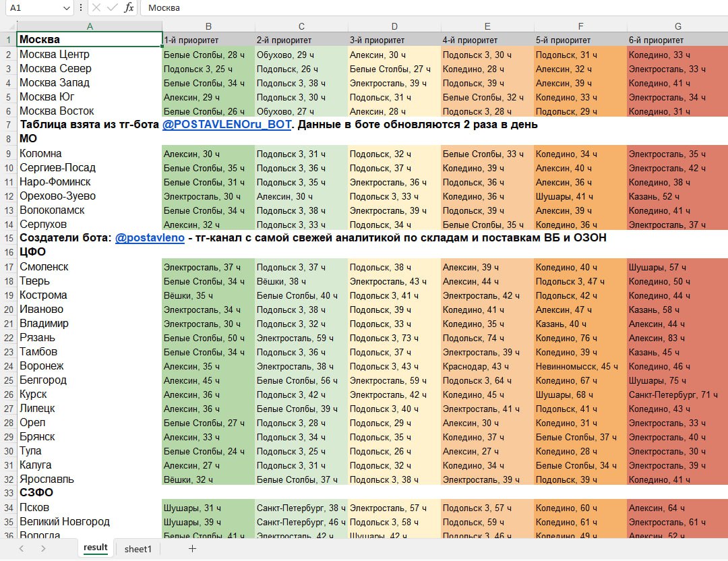The image size is (728, 561).
Task: Select the green cell Белые Столбы, 28 ч in row 2
Action: [x=208, y=55]
